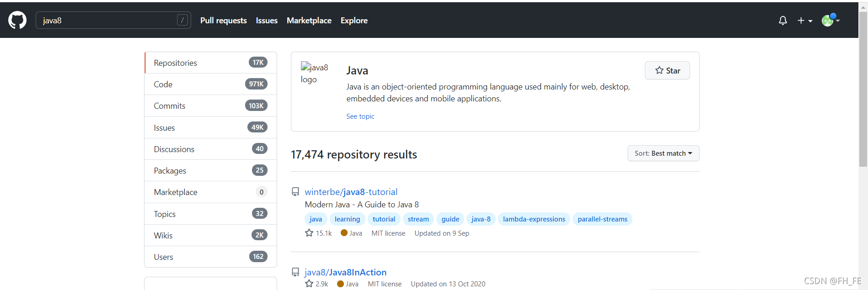This screenshot has width=868, height=290.
Task: Go to Marketplace in the header
Action: 309,21
